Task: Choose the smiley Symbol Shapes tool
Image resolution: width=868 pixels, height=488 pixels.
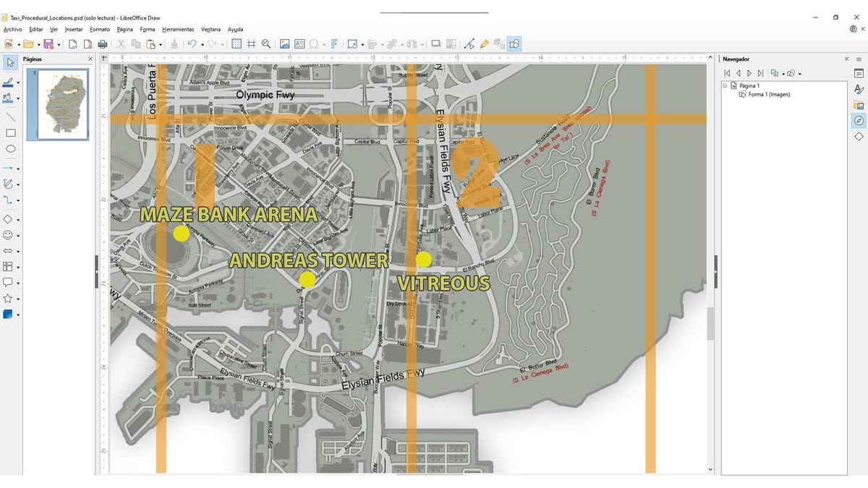Action: click(10, 235)
